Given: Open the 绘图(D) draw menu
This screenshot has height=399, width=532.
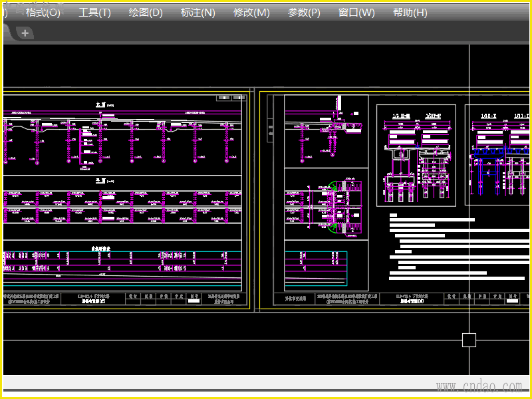Looking at the screenshot, I should point(146,13).
